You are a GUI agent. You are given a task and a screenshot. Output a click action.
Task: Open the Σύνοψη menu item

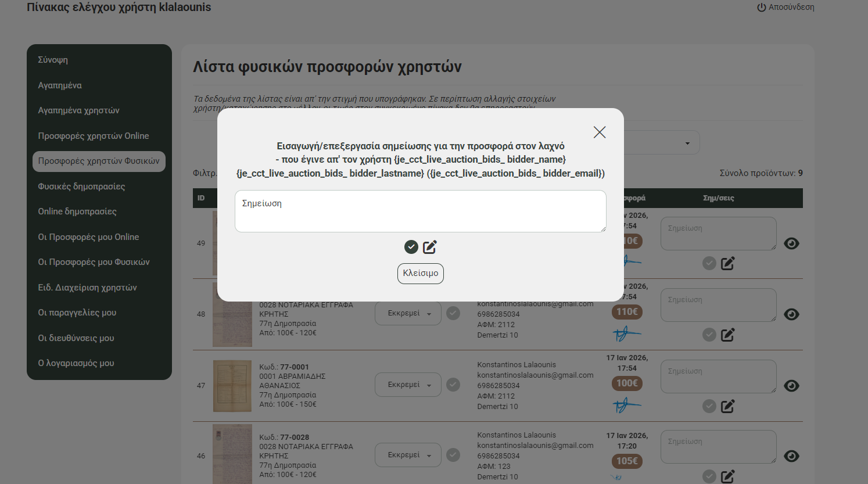(x=53, y=60)
